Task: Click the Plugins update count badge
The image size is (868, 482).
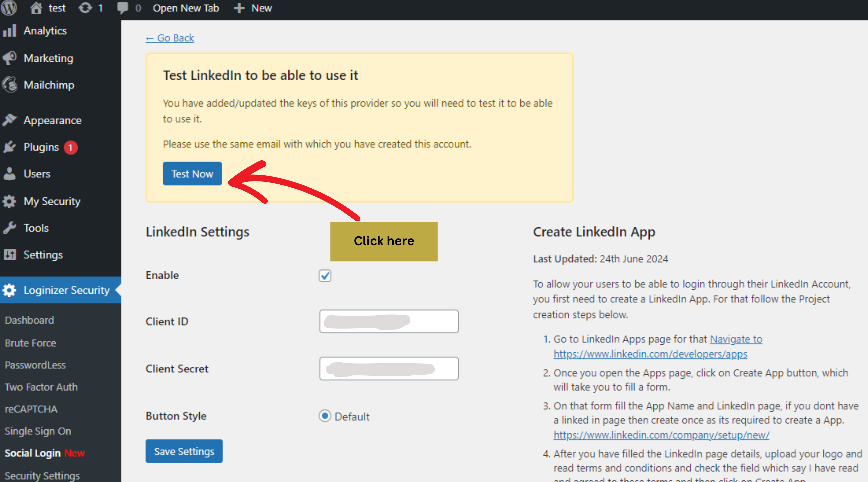Action: [x=71, y=147]
